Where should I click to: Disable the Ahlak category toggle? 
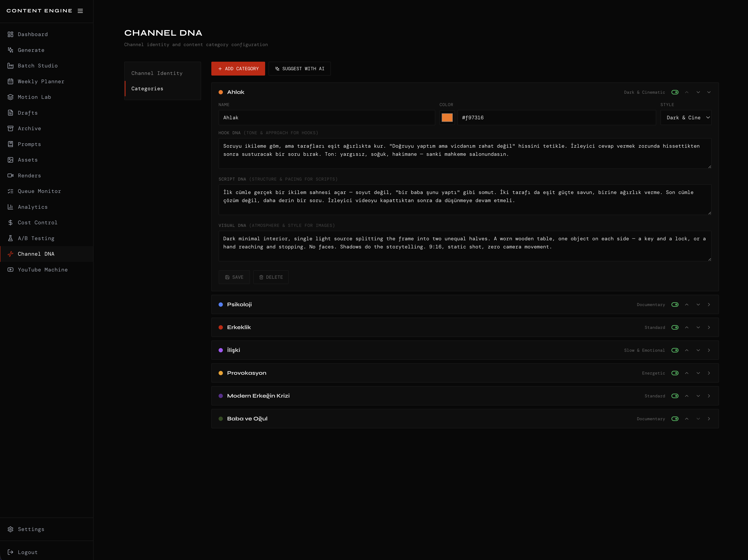[x=675, y=92]
